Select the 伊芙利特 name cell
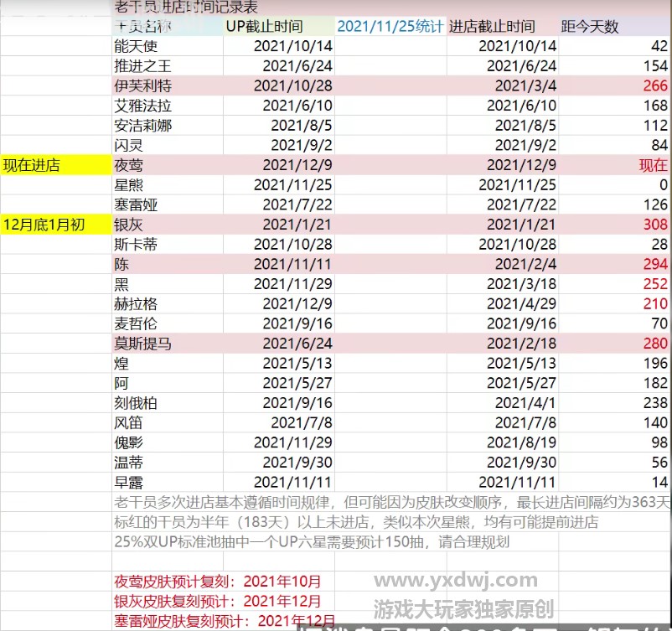Image resolution: width=672 pixels, height=631 pixels. pyautogui.click(x=142, y=85)
